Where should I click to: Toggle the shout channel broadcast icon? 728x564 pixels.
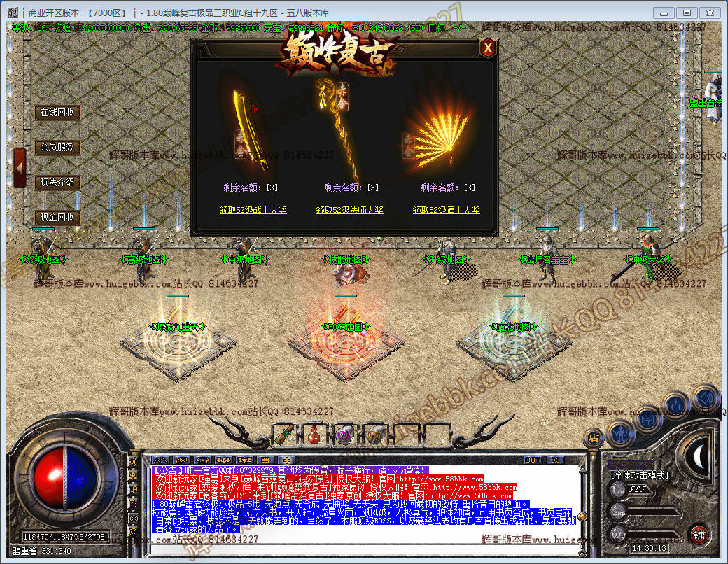[x=133, y=462]
